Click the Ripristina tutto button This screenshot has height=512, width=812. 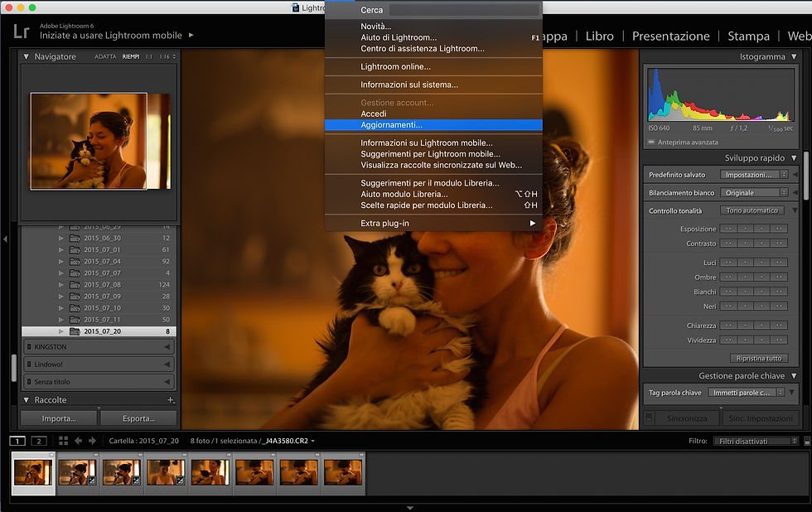tap(759, 358)
